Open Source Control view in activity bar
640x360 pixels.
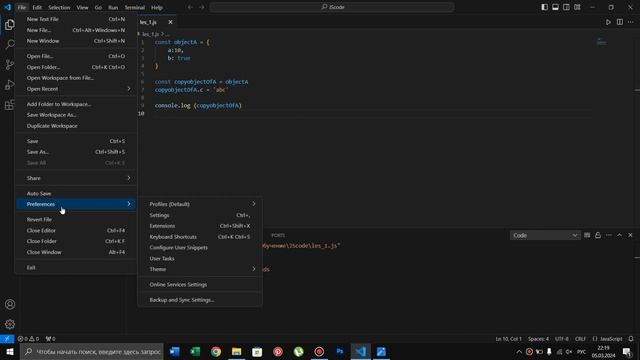10,64
